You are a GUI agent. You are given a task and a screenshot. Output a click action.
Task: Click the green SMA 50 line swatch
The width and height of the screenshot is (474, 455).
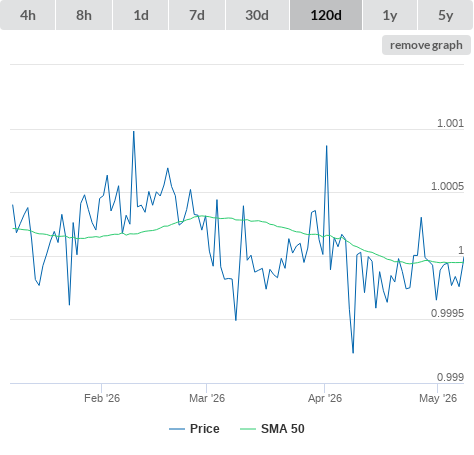pyautogui.click(x=248, y=429)
